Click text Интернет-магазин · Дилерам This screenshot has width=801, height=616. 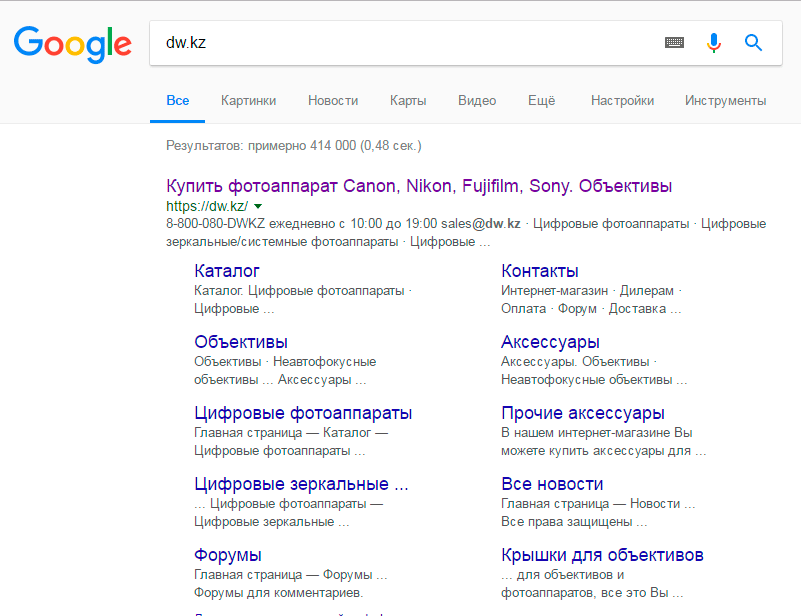pos(587,291)
